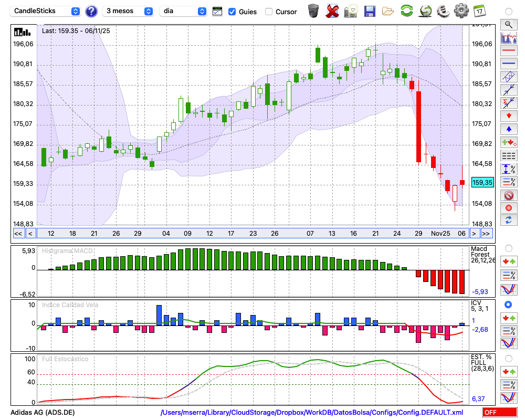Image resolution: width=525 pixels, height=420 pixels.
Task: Click the MACD panel curve lines button
Action: tap(509, 289)
